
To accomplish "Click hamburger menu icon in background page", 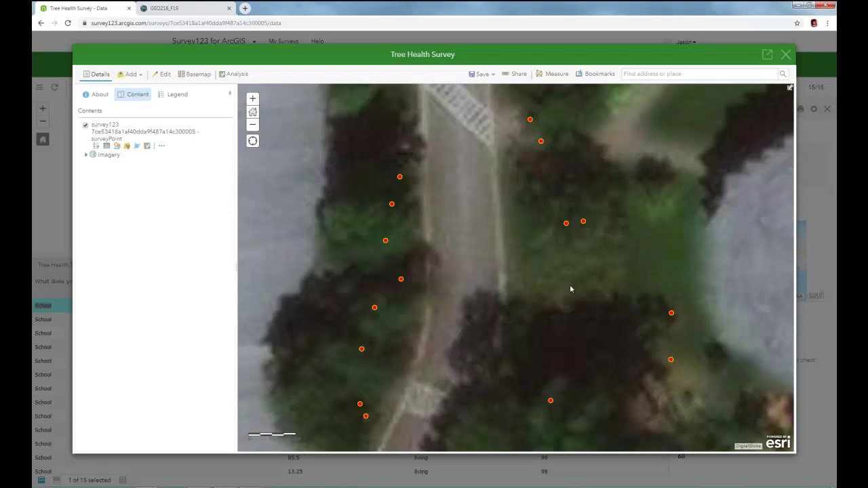I will click(x=39, y=87).
